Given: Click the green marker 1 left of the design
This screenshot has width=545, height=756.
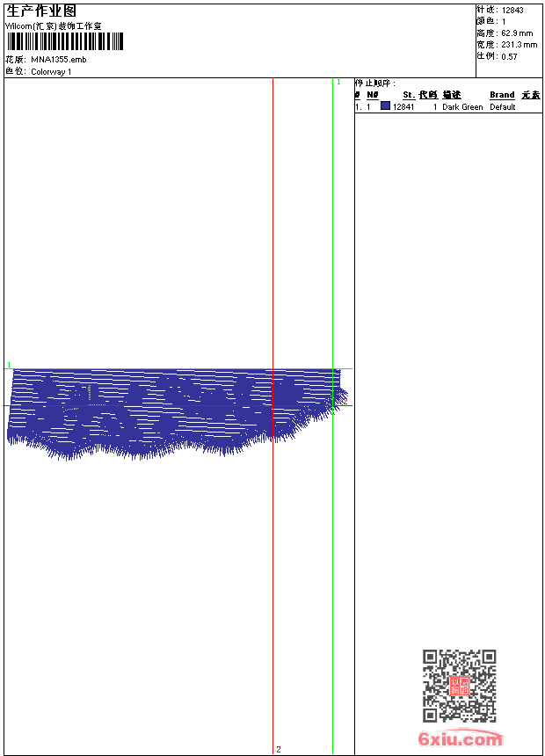Looking at the screenshot, I should (x=9, y=365).
